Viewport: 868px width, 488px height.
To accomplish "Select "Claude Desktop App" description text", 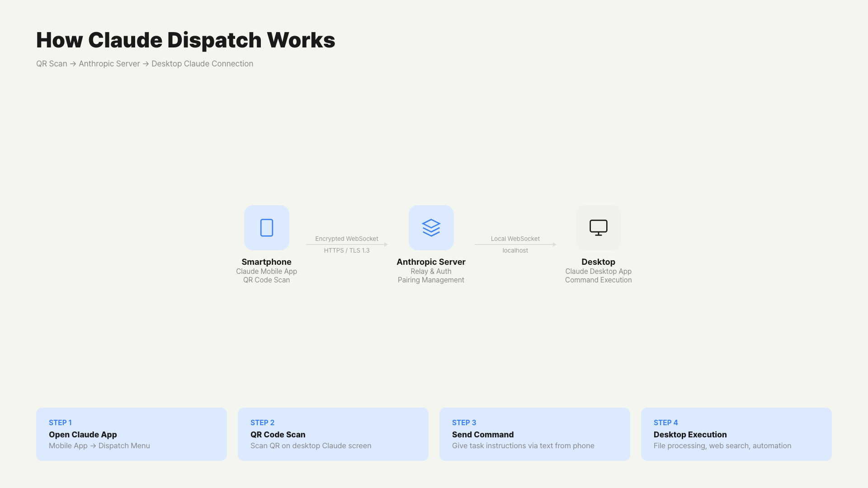I will click(x=598, y=271).
